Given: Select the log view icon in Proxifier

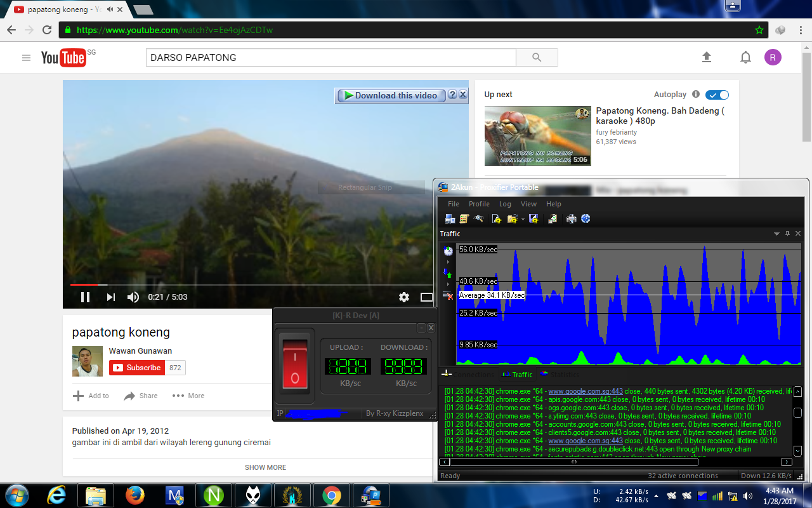Looking at the screenshot, I should click(464, 218).
